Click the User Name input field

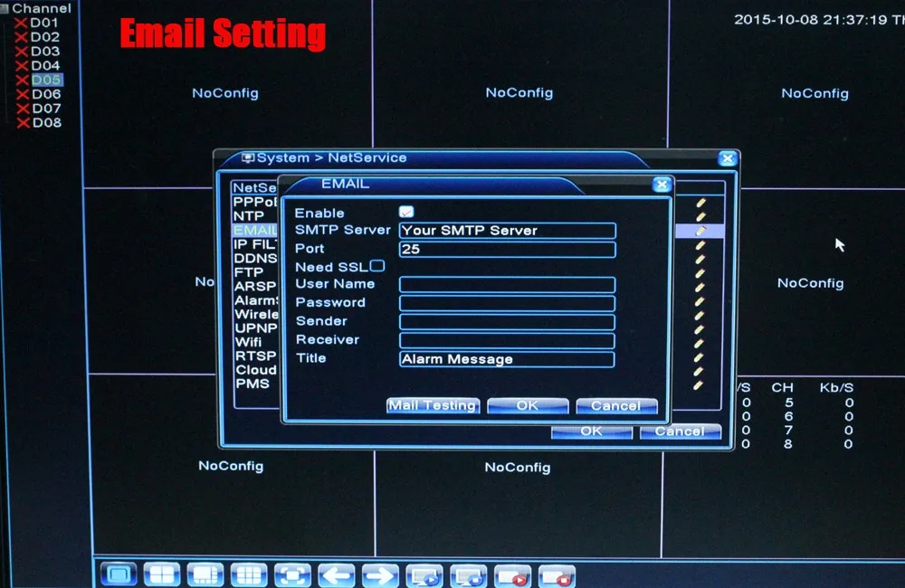pos(508,284)
